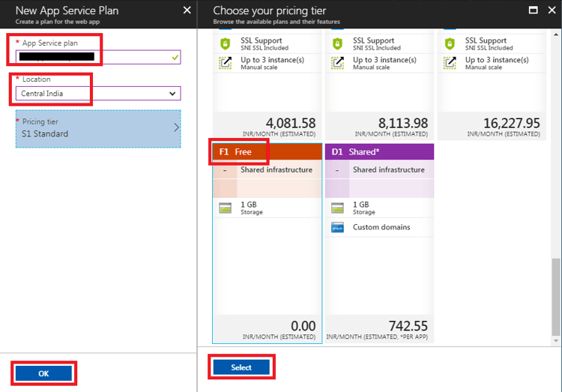Click manual scale icon in 8,113.98 card
This screenshot has width=562, height=392.
click(337, 63)
